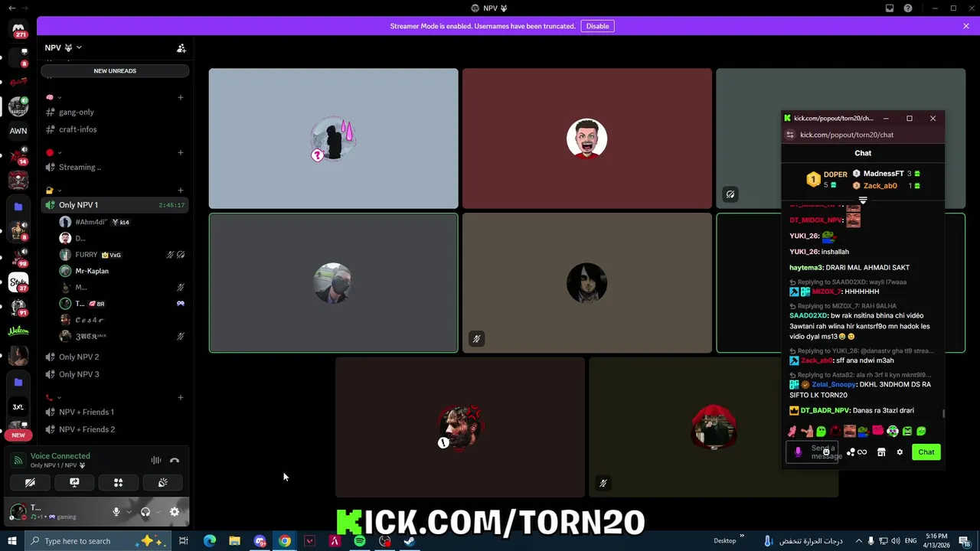980x551 pixels.
Task: Open noise suppression waveform icon
Action: pos(156,461)
